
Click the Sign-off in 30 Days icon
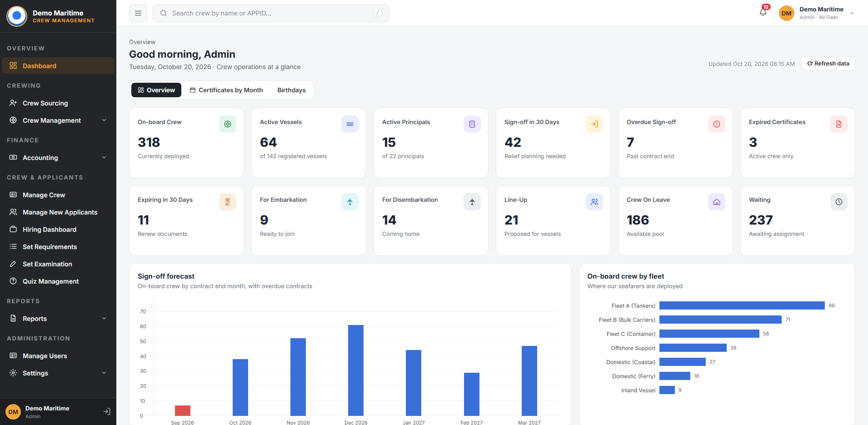click(x=594, y=124)
